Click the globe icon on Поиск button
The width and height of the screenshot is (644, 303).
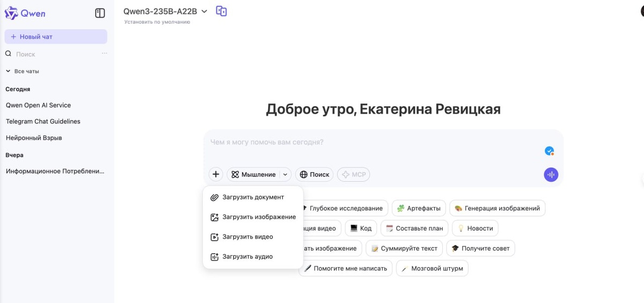[x=304, y=174]
